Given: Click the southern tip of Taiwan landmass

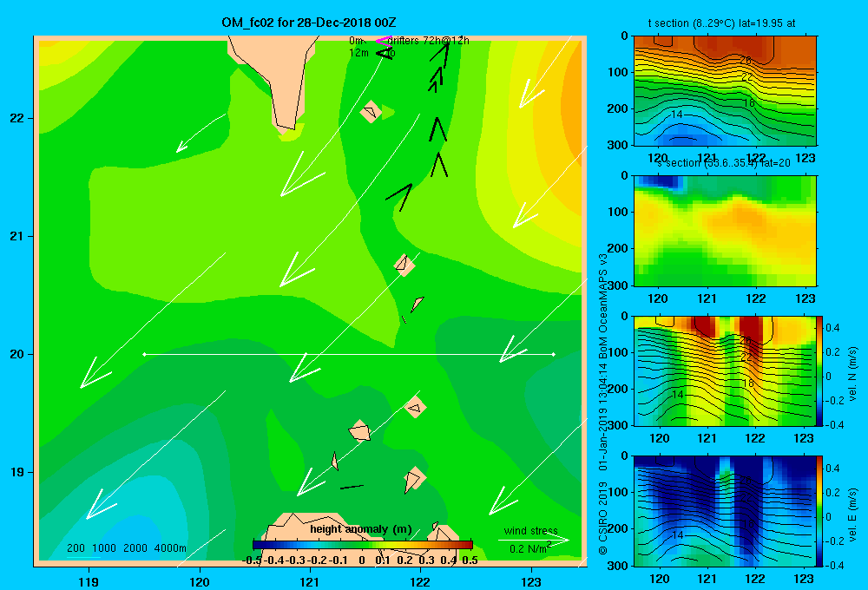Looking at the screenshot, I should coord(286,128).
